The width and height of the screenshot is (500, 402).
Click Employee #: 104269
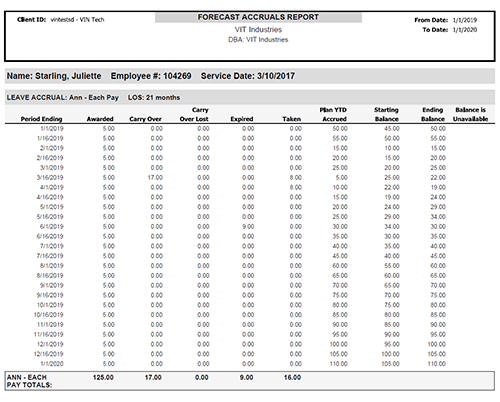coord(151,76)
